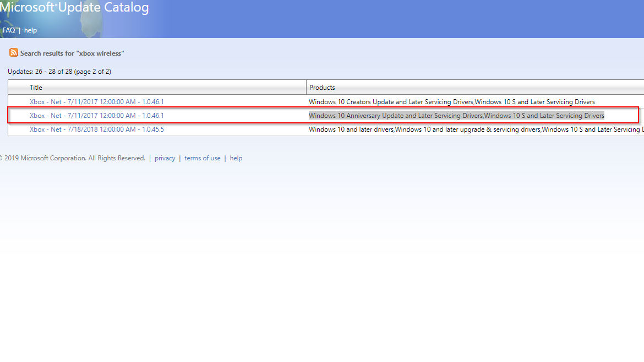This screenshot has height=362, width=644.
Task: Click the Microsoft Update Catalog title
Action: (74, 7)
